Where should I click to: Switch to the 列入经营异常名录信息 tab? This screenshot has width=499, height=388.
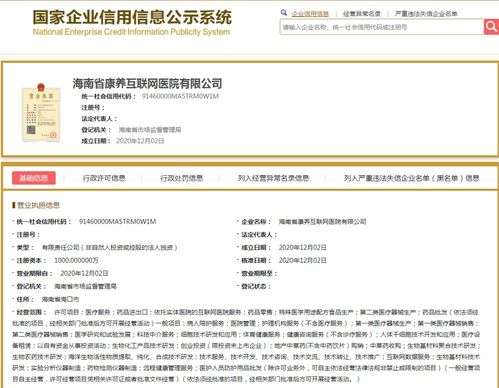[273, 178]
